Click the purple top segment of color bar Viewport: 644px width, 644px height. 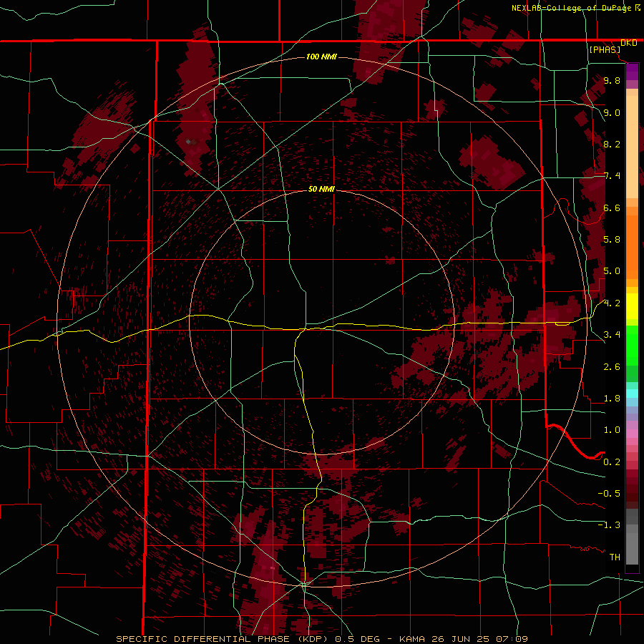click(x=632, y=72)
